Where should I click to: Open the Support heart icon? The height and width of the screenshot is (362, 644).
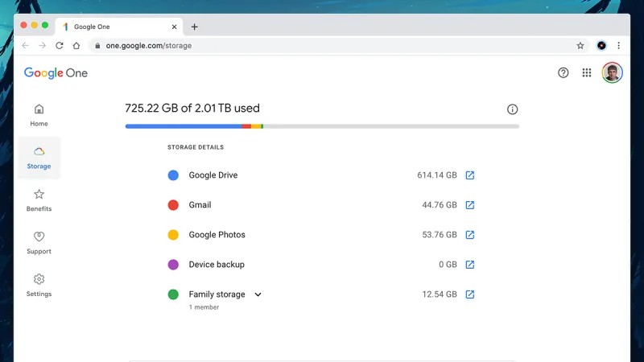click(39, 237)
